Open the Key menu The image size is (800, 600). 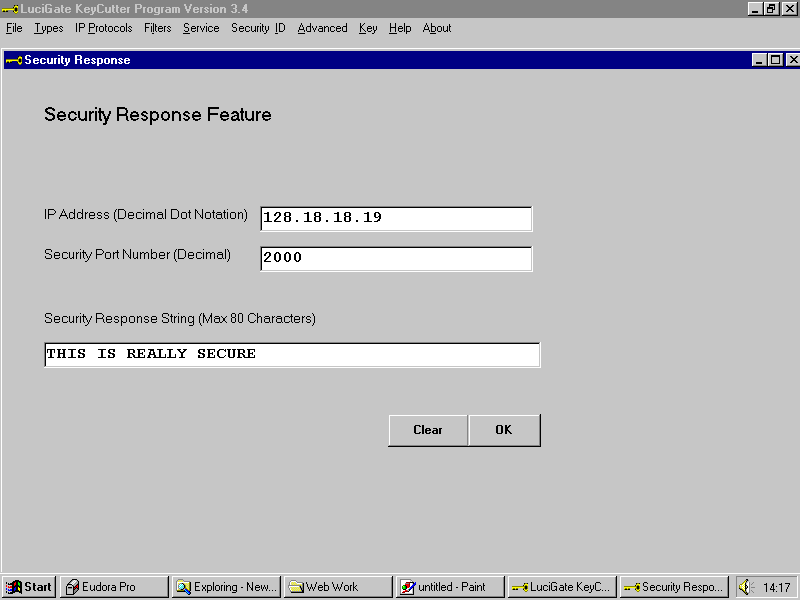tap(368, 28)
